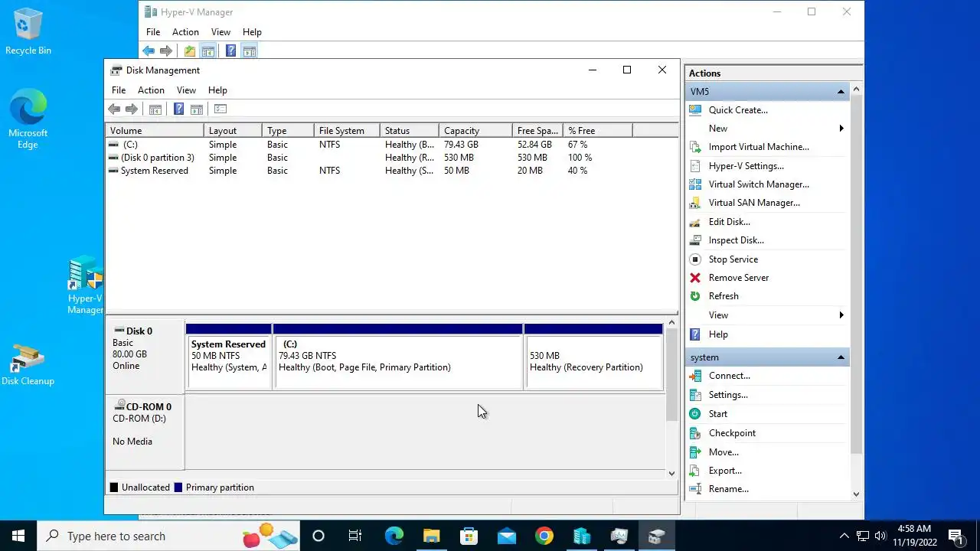
Task: Open File Explorer from the taskbar
Action: click(x=431, y=536)
